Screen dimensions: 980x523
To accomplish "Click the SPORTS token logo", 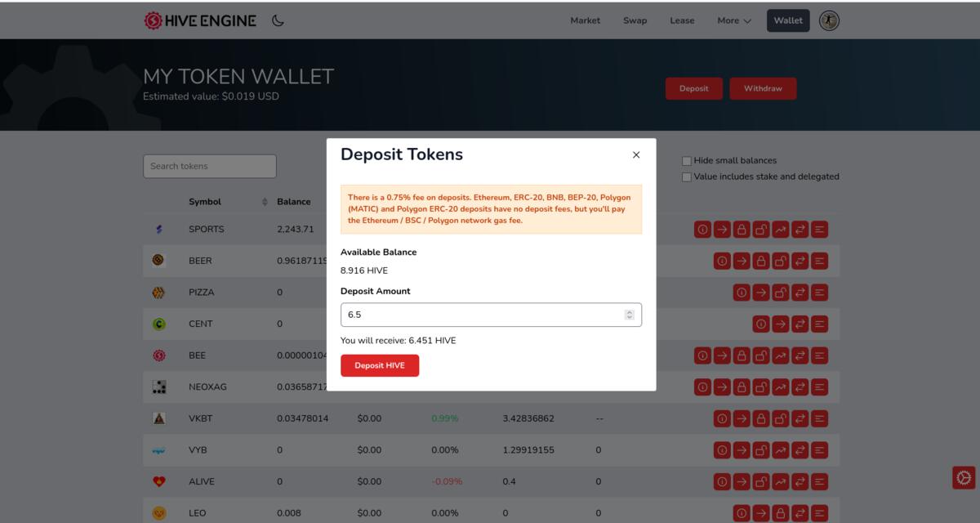I will (159, 230).
